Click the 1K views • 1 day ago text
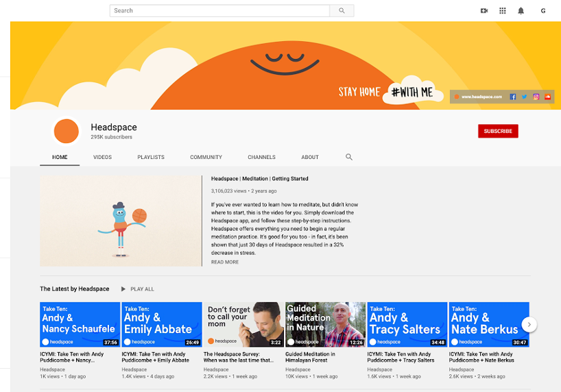The height and width of the screenshot is (392, 561). [x=62, y=376]
